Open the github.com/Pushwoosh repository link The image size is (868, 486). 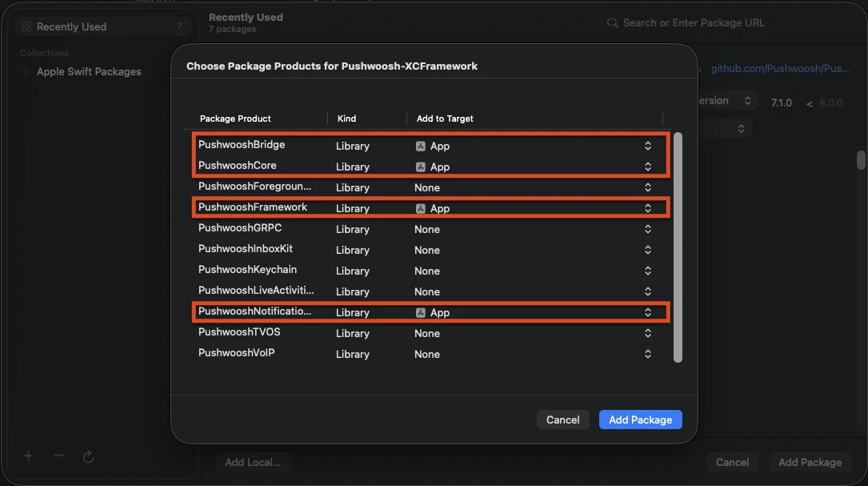[780, 69]
